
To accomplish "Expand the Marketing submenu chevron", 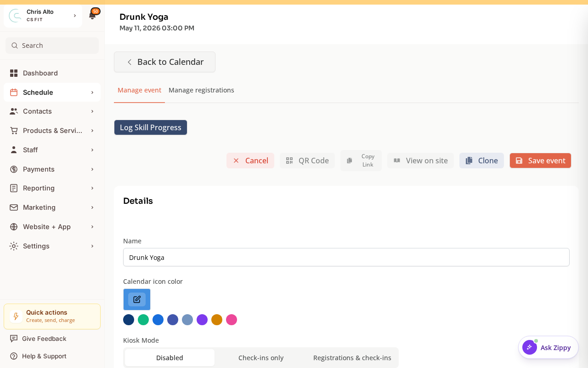I will [x=92, y=207].
